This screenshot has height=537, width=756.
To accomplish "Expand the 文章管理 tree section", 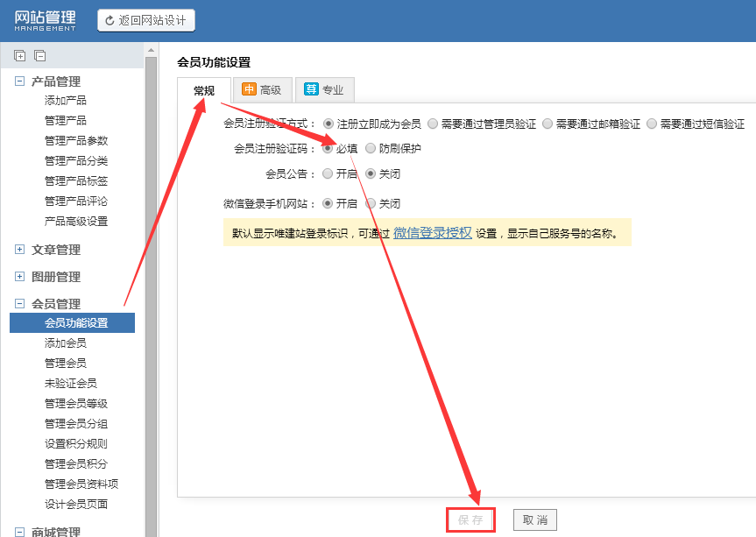I will pyautogui.click(x=19, y=249).
